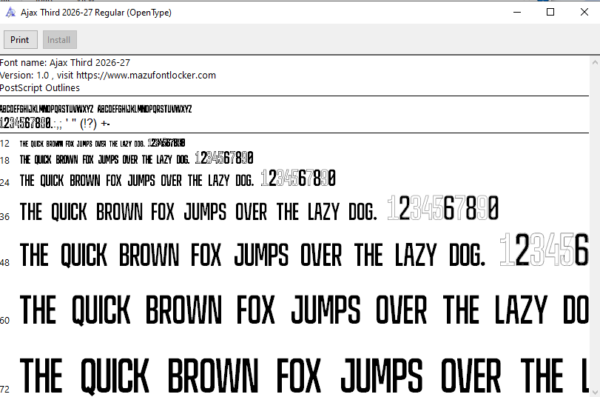Click the Version 1.0 mazufontlocker.com line
This screenshot has height=397, width=600.
point(108,75)
